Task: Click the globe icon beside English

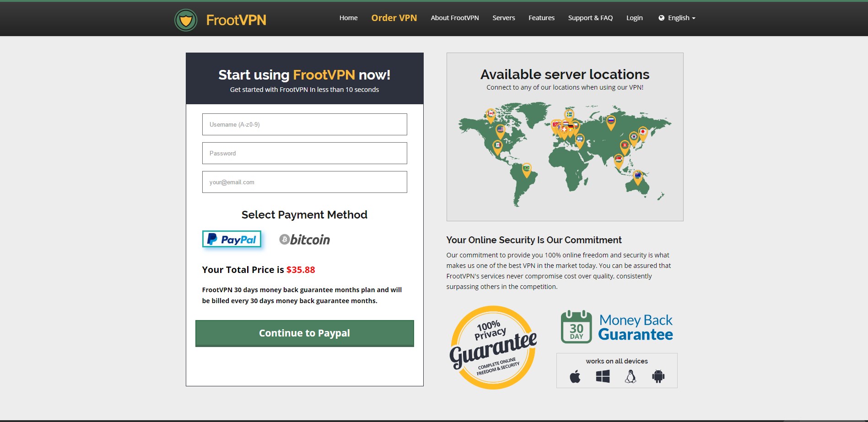Action: pyautogui.click(x=661, y=18)
